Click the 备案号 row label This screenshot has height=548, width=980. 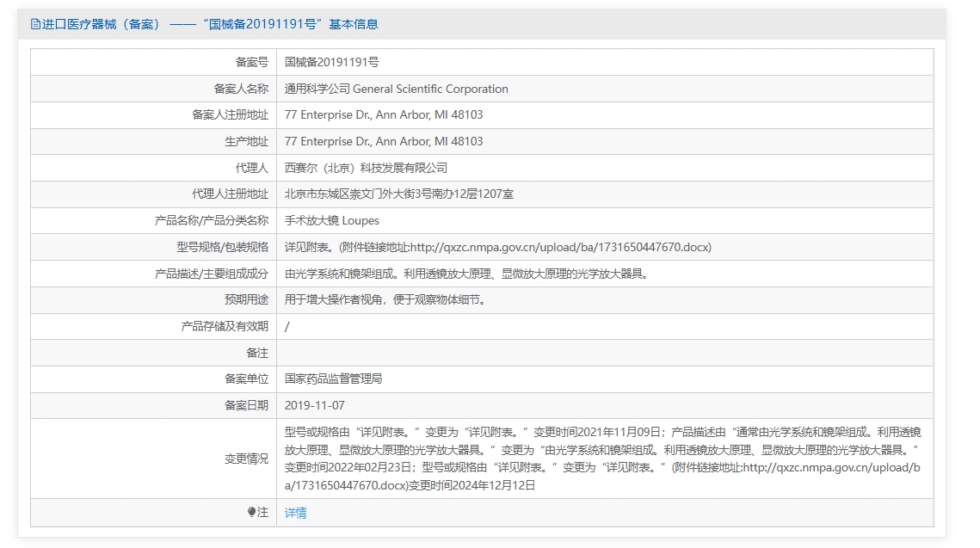pos(252,63)
